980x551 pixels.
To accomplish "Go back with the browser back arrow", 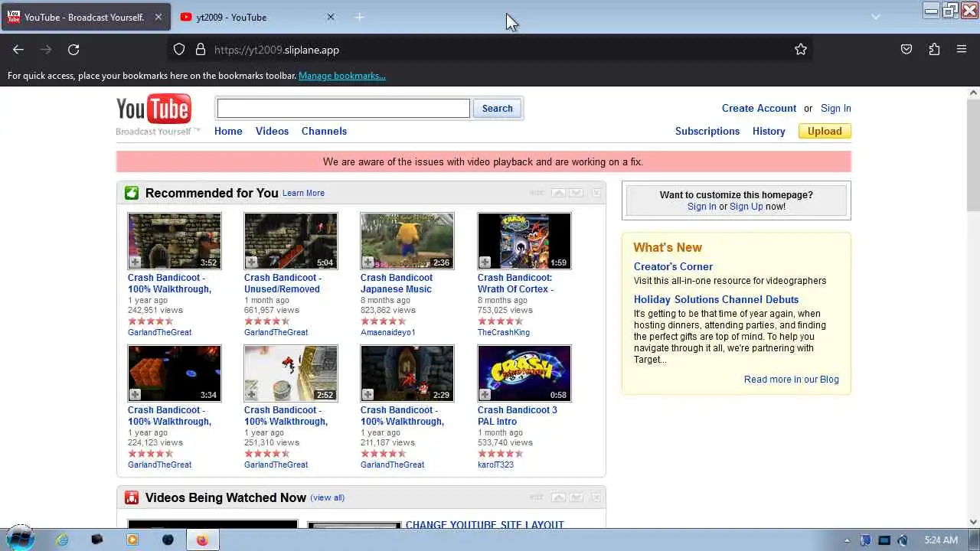I will tap(18, 50).
